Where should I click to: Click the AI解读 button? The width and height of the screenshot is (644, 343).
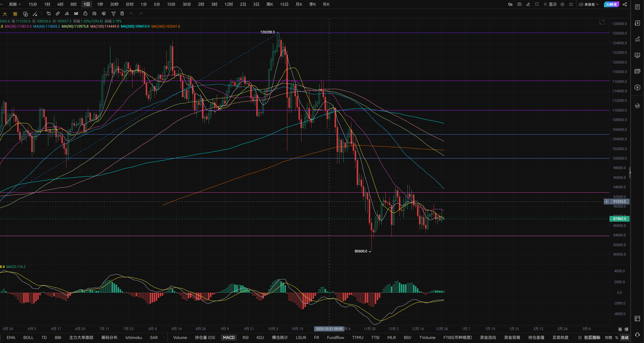coord(612,4)
